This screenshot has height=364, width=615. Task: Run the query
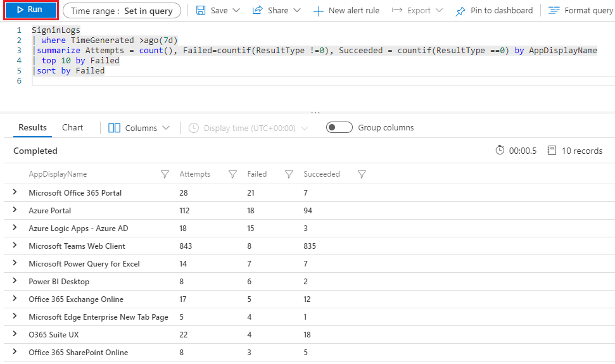click(x=30, y=10)
